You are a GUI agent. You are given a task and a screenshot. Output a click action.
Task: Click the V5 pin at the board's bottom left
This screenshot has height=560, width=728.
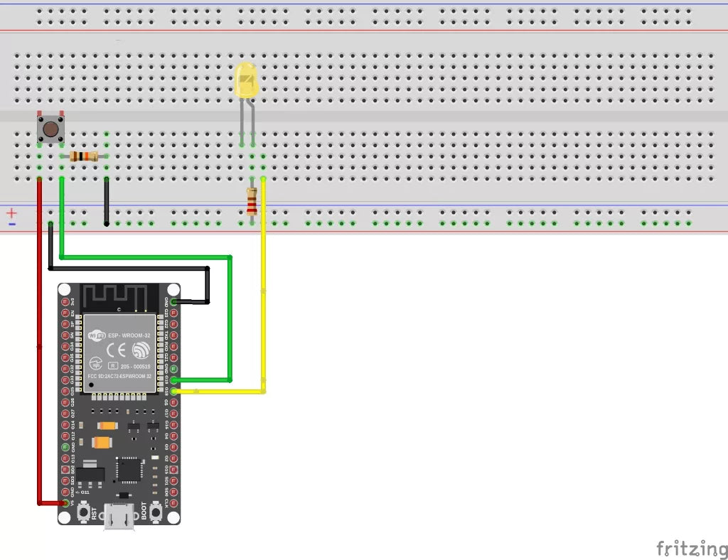click(65, 503)
